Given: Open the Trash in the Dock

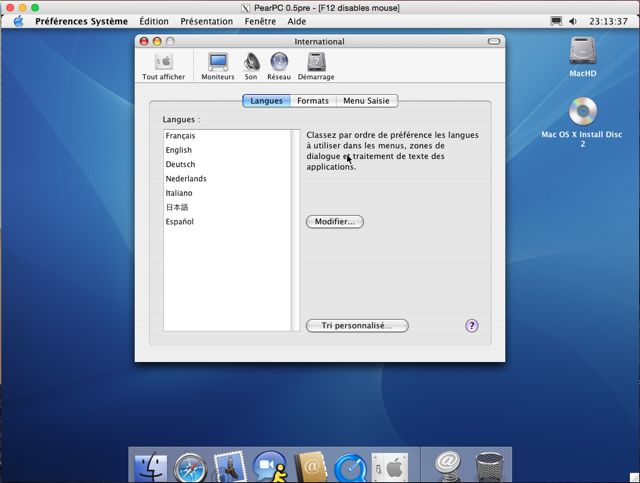Looking at the screenshot, I should (489, 467).
